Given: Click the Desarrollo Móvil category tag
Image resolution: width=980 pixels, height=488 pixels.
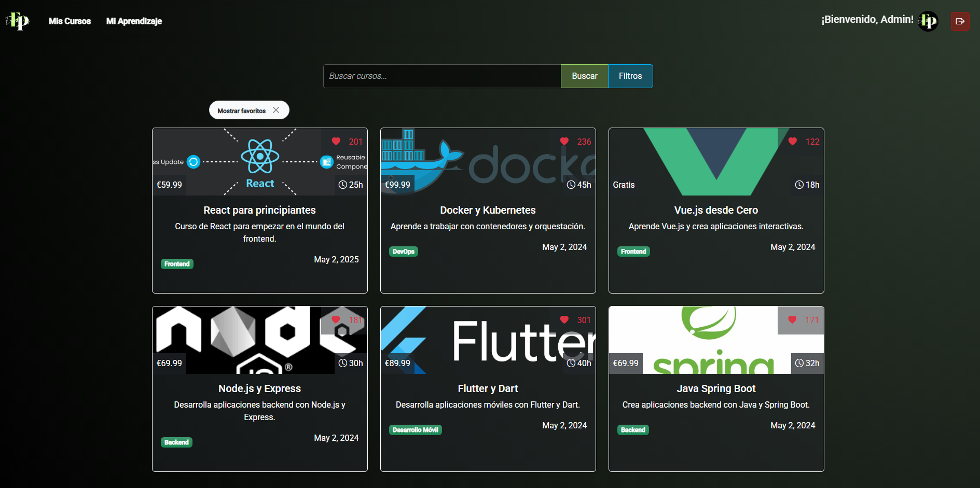Looking at the screenshot, I should (x=416, y=430).
